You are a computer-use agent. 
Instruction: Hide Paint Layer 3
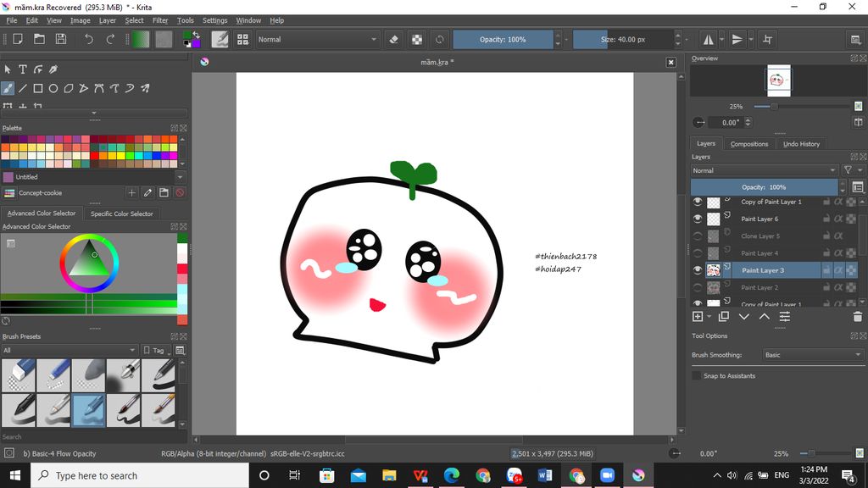click(x=698, y=270)
